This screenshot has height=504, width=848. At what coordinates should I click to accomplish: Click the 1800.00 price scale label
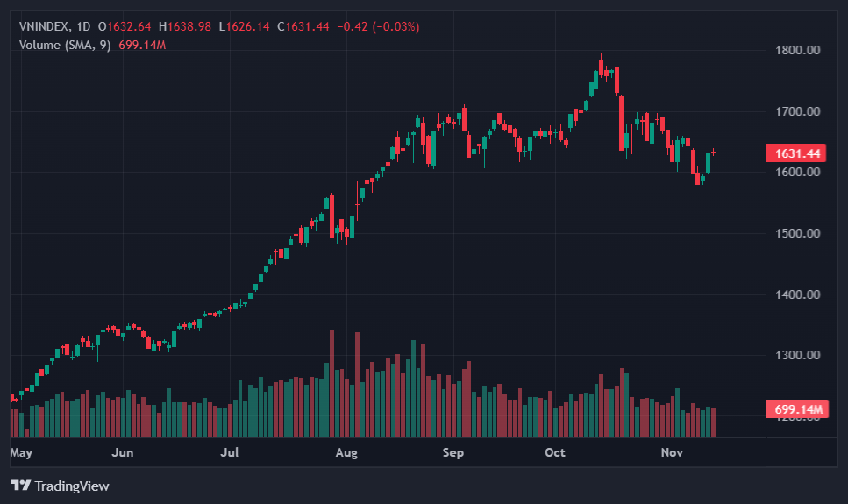pyautogui.click(x=798, y=50)
